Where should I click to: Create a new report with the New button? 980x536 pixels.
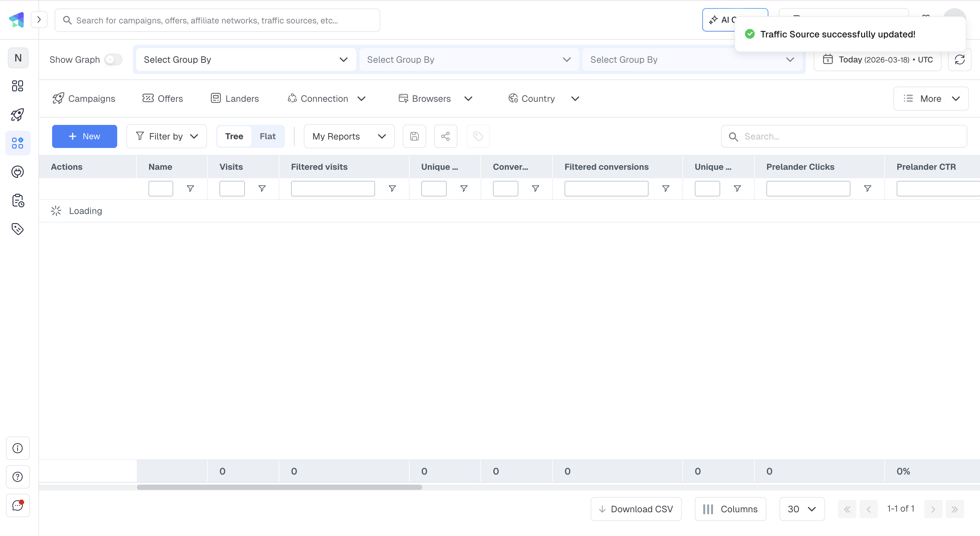84,136
